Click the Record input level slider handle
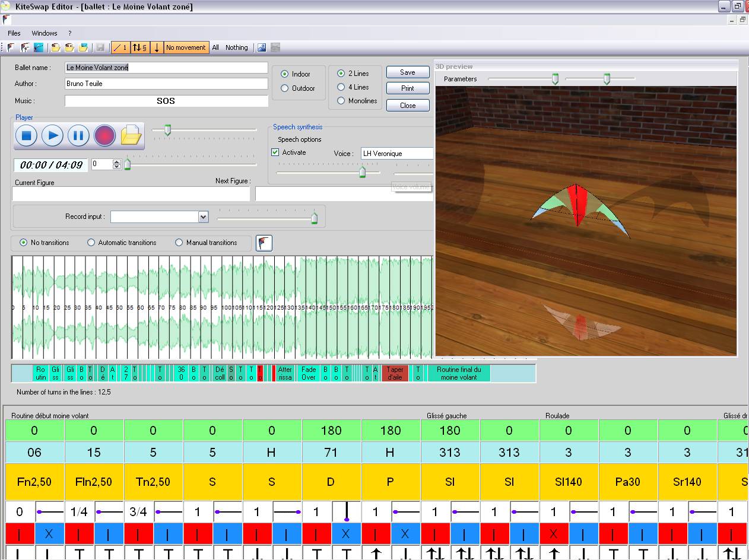This screenshot has width=749, height=560. (x=314, y=218)
